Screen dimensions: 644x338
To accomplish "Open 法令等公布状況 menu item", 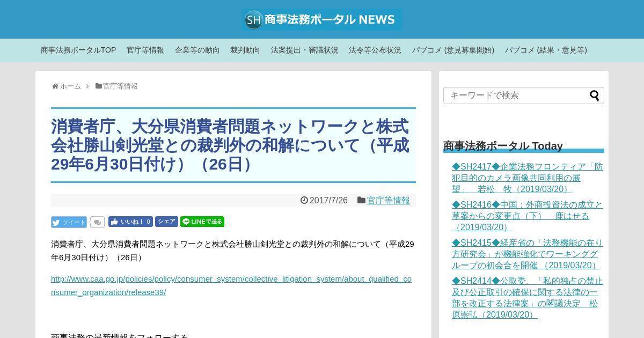I will click(x=375, y=50).
